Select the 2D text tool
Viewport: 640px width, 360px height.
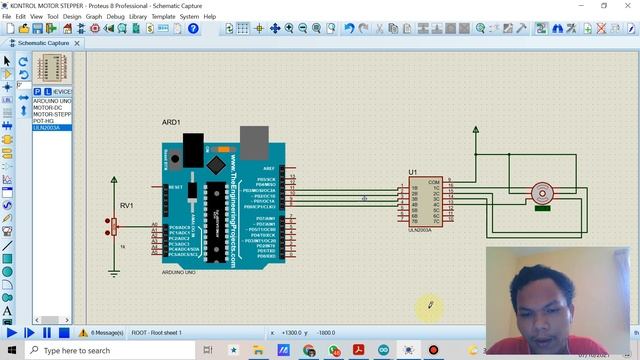coord(7,311)
